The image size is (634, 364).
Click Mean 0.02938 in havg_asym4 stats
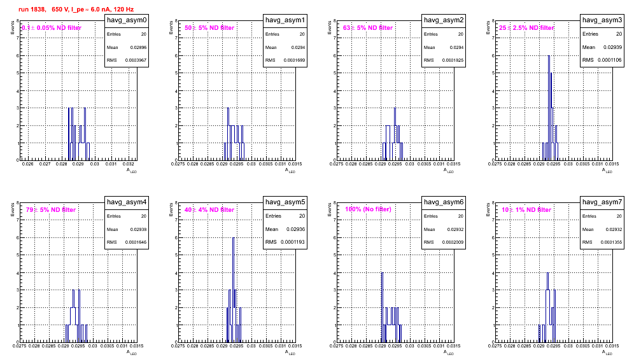pos(127,229)
